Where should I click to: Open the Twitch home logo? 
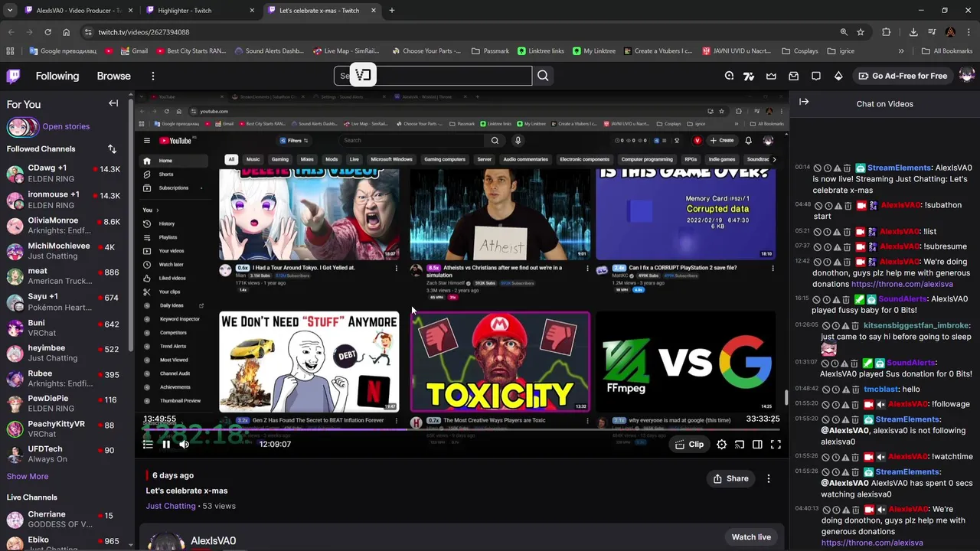[14, 76]
